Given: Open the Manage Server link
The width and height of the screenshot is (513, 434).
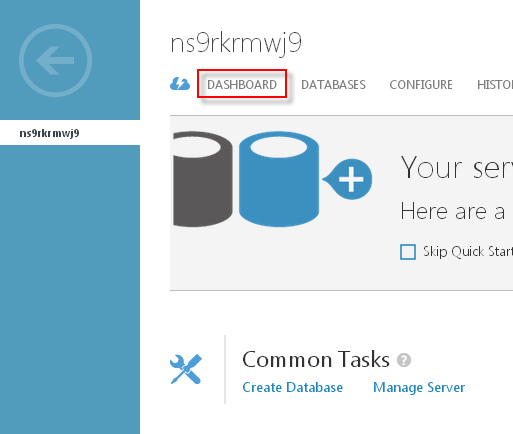Looking at the screenshot, I should (419, 387).
